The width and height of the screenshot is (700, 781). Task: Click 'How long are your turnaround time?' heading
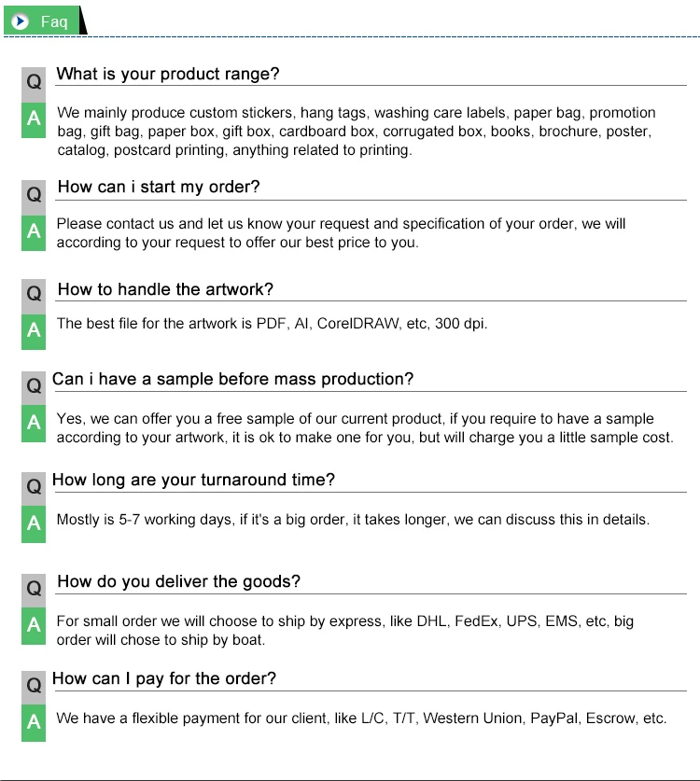[x=193, y=481]
